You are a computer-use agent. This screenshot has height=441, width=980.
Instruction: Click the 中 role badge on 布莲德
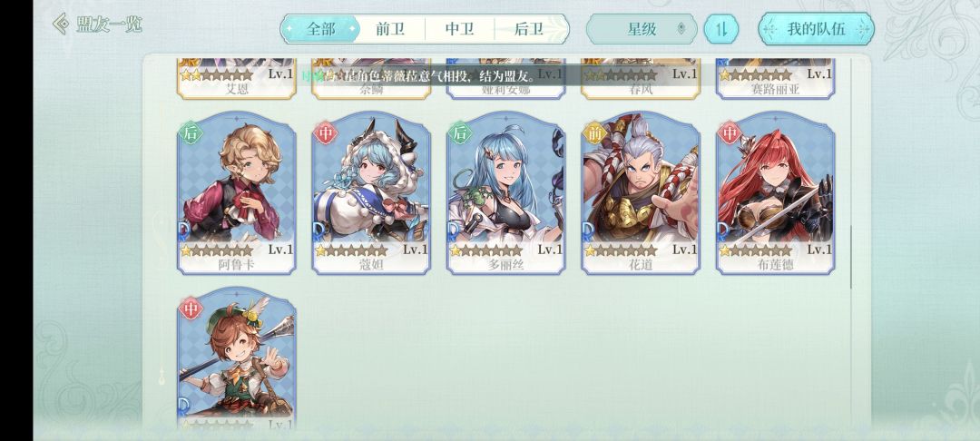click(730, 132)
